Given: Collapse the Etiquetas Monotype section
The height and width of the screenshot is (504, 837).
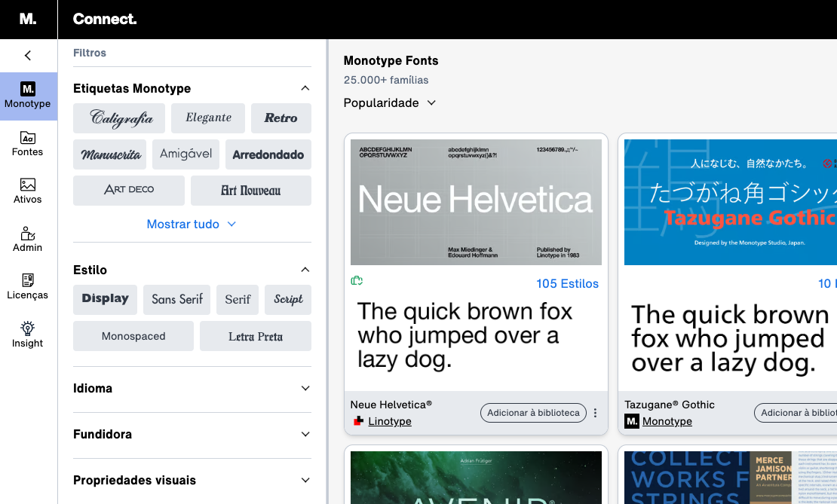Looking at the screenshot, I should 305,88.
